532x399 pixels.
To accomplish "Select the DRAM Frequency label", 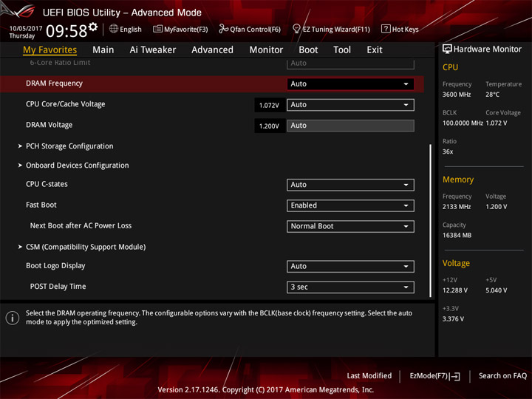I will [x=54, y=83].
